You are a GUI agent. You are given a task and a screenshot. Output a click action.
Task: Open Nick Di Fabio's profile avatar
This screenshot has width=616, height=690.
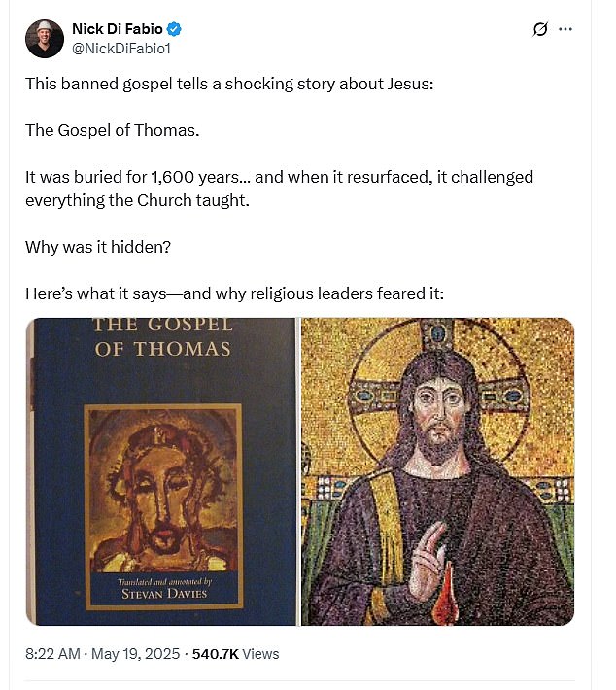coord(45,39)
